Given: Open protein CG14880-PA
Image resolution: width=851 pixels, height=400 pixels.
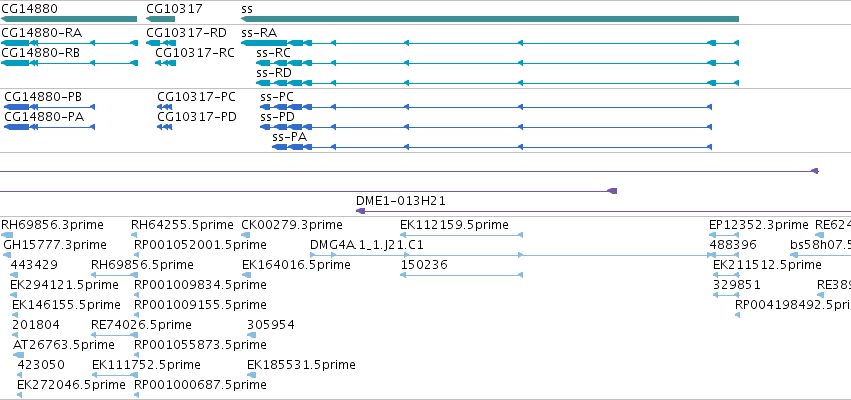Looking at the screenshot, I should coord(45,117).
